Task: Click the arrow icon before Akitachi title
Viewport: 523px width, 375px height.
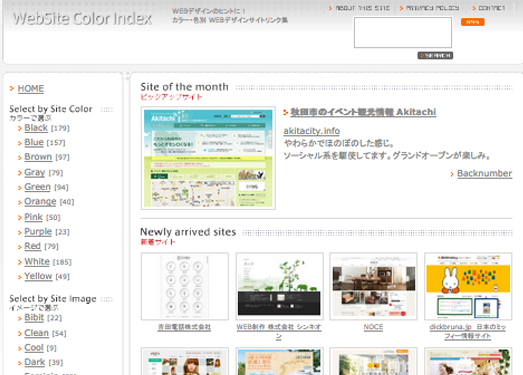Action: click(x=286, y=112)
